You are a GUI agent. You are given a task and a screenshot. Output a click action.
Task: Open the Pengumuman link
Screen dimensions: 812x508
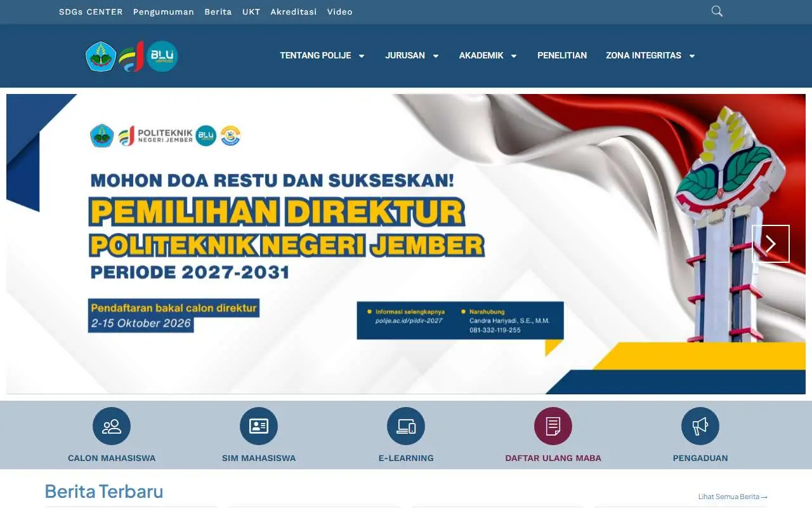[164, 12]
